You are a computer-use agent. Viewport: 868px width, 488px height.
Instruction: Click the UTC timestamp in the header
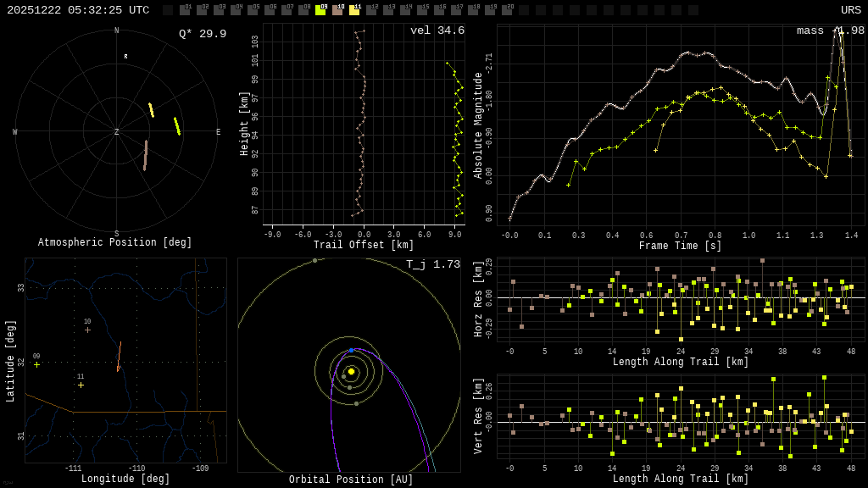pos(78,10)
